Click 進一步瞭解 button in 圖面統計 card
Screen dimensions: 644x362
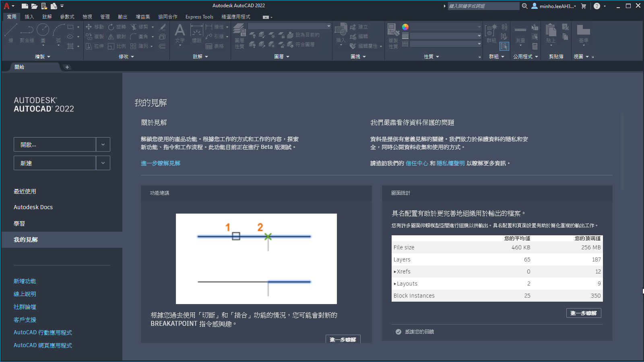pos(584,313)
